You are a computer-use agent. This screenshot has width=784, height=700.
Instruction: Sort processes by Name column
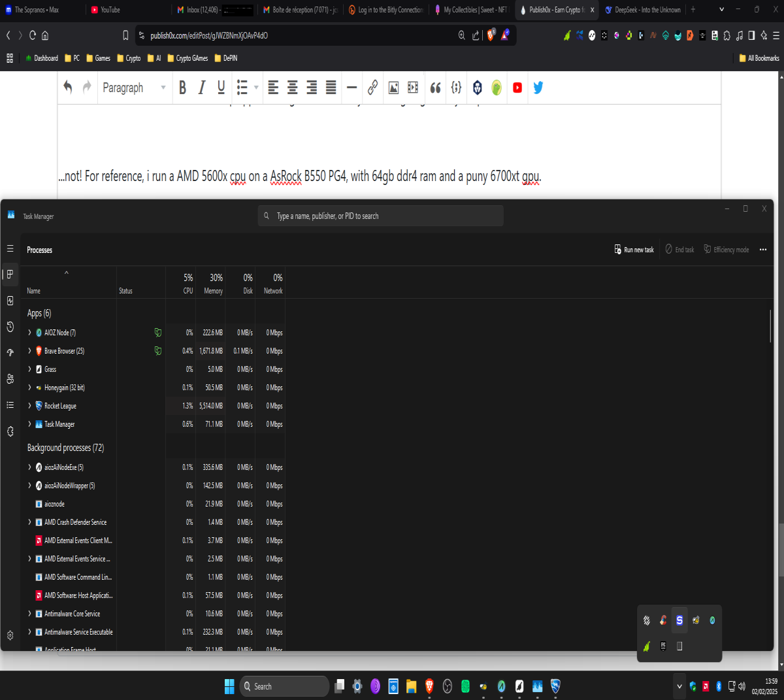69,284
